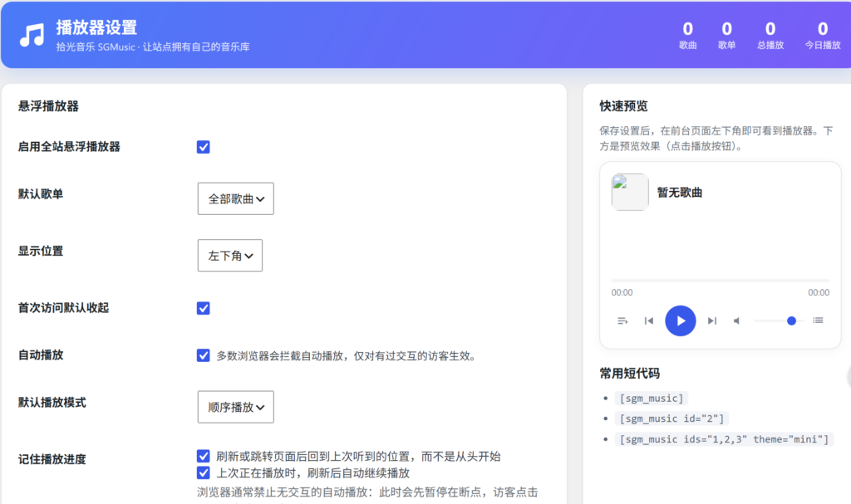Click the music note logo in the header
The height and width of the screenshot is (504, 851).
point(32,35)
